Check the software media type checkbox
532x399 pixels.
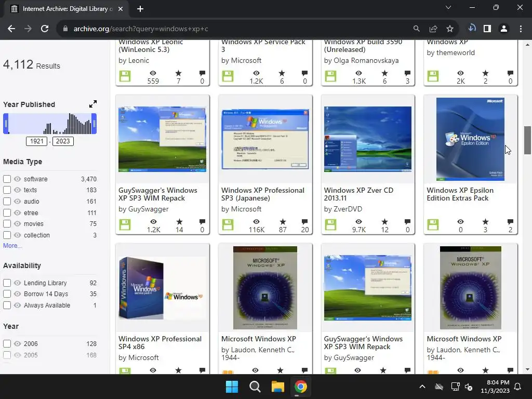click(7, 179)
